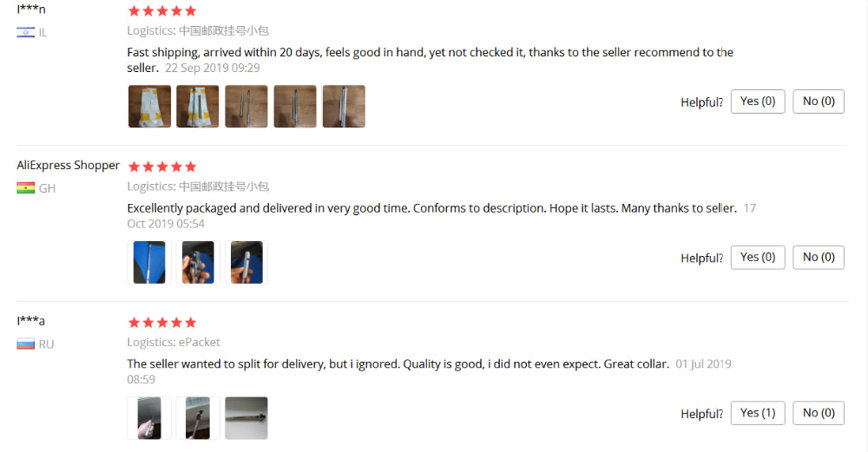Vote Yes (1) on the Russia review

[758, 413]
